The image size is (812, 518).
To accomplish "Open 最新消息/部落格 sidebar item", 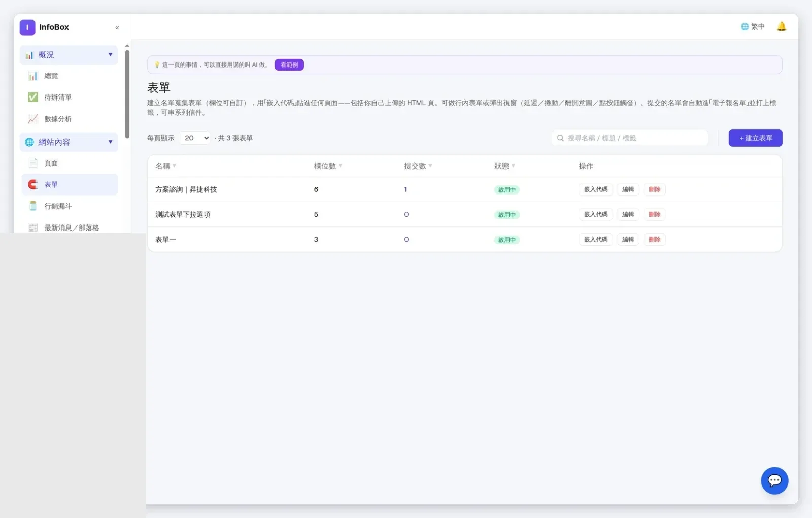I will 70,228.
